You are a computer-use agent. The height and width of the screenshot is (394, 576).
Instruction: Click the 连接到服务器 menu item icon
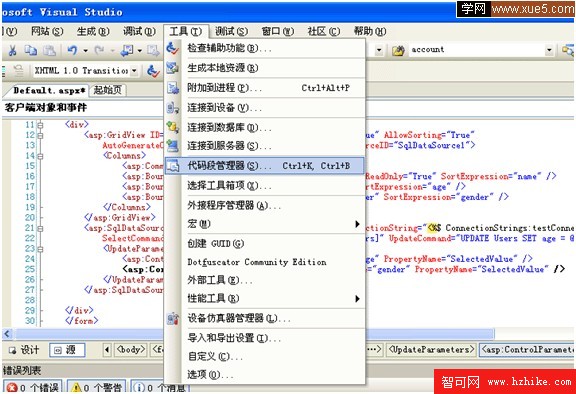172,146
